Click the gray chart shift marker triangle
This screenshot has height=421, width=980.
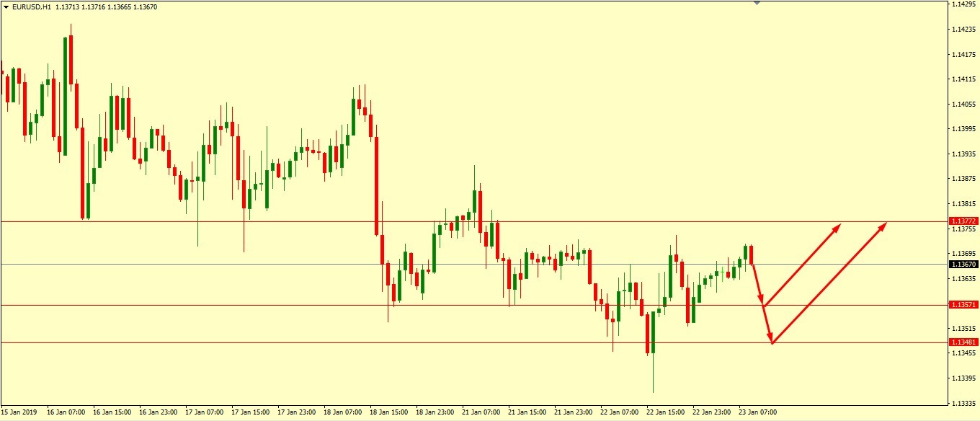(x=757, y=3)
